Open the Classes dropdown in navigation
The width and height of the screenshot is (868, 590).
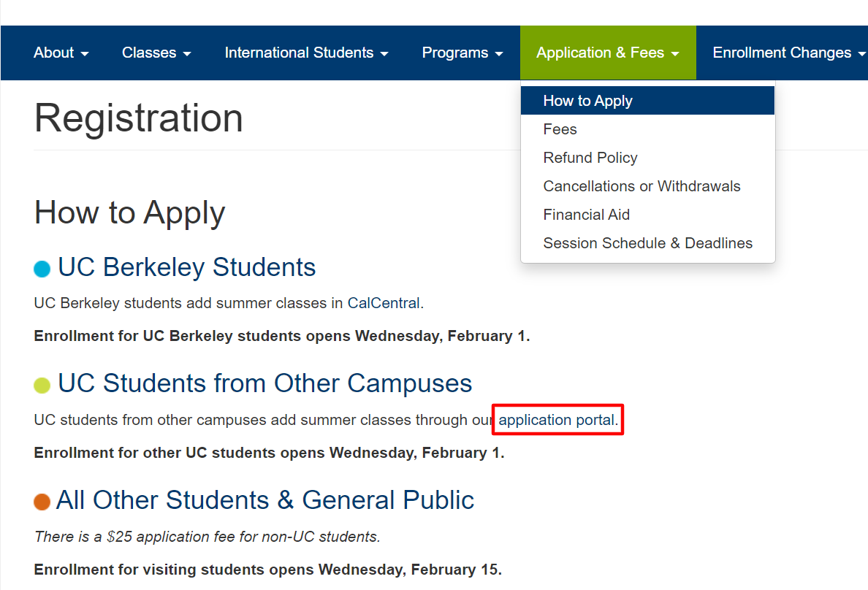(156, 53)
